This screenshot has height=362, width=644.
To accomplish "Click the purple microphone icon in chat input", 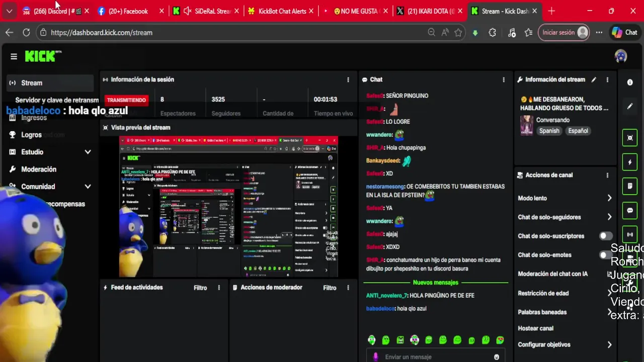I will (375, 356).
